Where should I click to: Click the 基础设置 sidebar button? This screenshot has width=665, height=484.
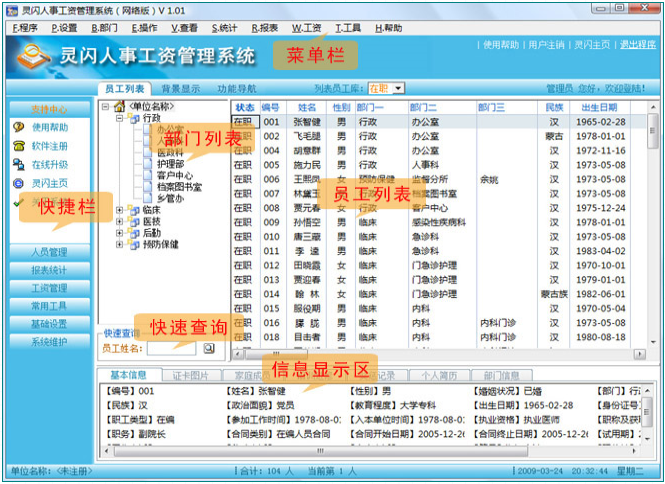pyautogui.click(x=49, y=324)
